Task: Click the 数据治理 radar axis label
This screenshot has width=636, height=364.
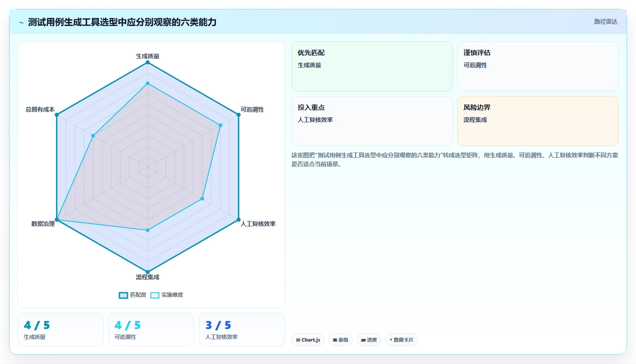Action: (43, 224)
